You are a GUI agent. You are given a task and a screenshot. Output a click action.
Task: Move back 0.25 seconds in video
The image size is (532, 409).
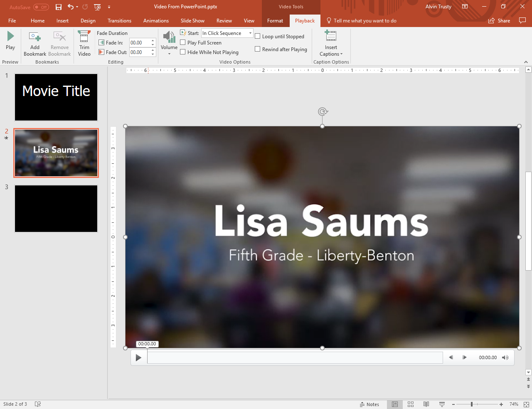451,357
